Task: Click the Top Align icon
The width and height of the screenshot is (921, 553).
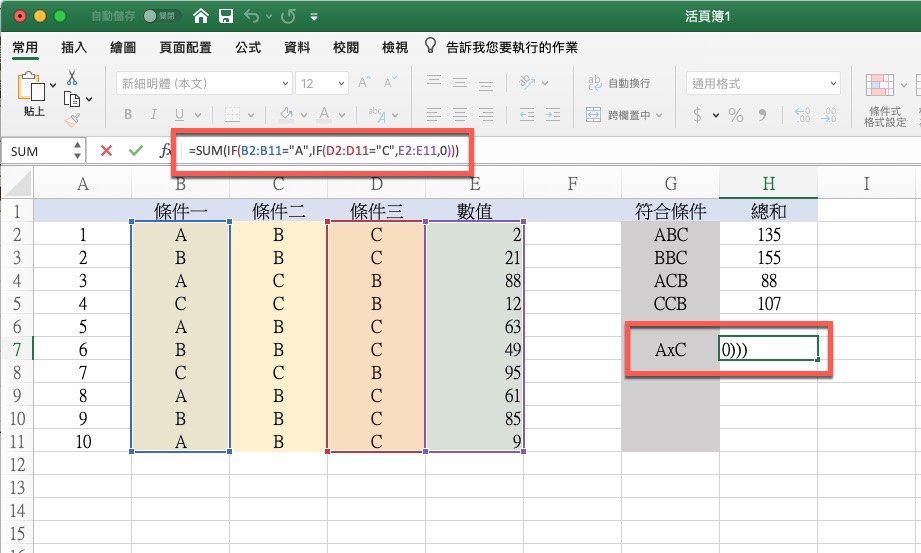Action: click(434, 83)
